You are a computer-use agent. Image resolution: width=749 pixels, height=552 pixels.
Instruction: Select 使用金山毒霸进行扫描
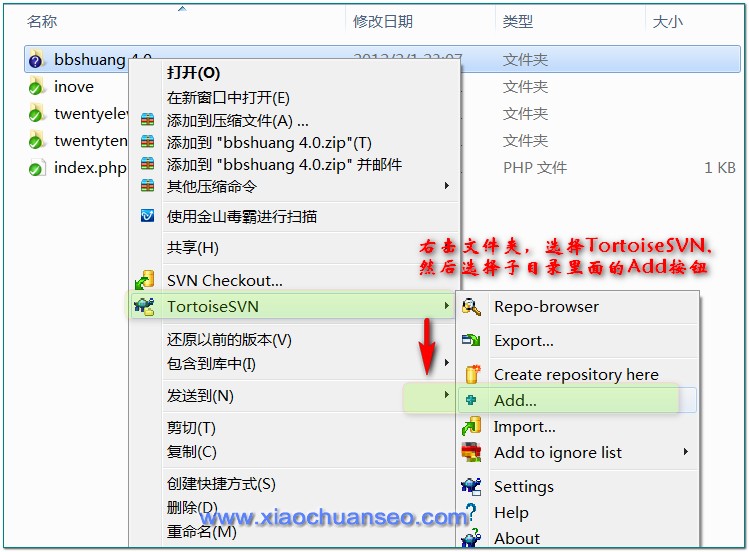[x=242, y=217]
